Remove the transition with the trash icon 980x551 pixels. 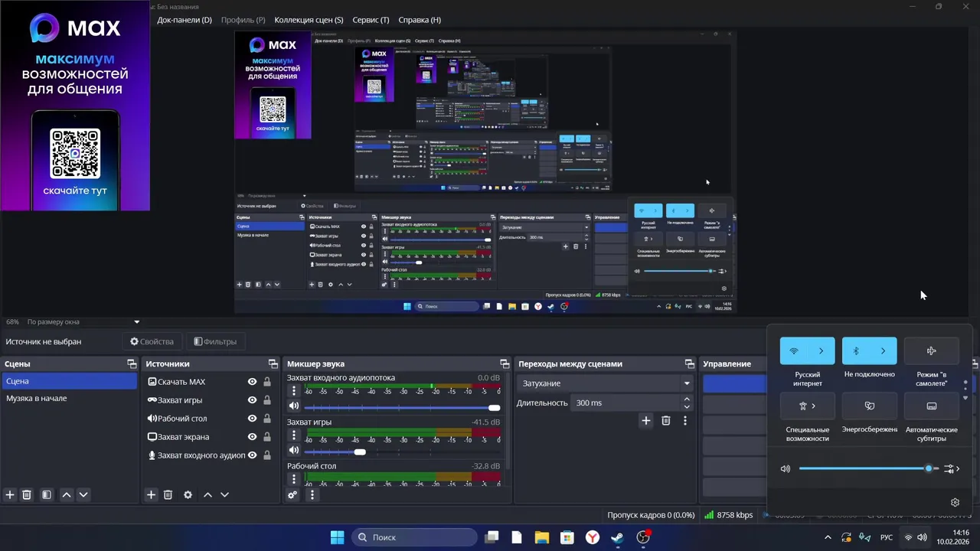click(x=666, y=420)
